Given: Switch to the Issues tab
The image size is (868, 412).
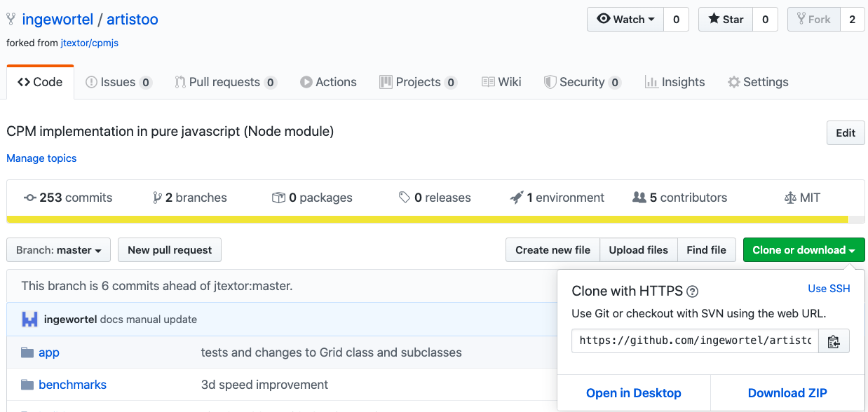Looking at the screenshot, I should 118,82.
